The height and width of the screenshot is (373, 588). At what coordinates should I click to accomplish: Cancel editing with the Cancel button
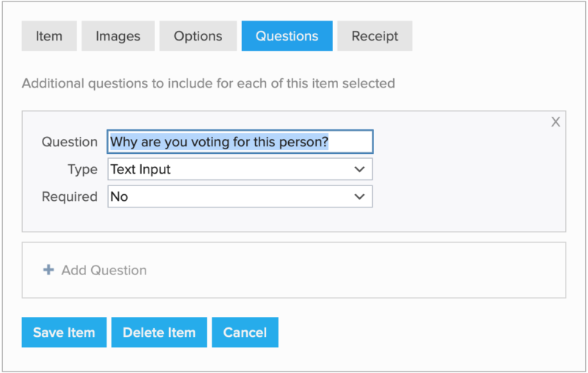[x=245, y=333]
